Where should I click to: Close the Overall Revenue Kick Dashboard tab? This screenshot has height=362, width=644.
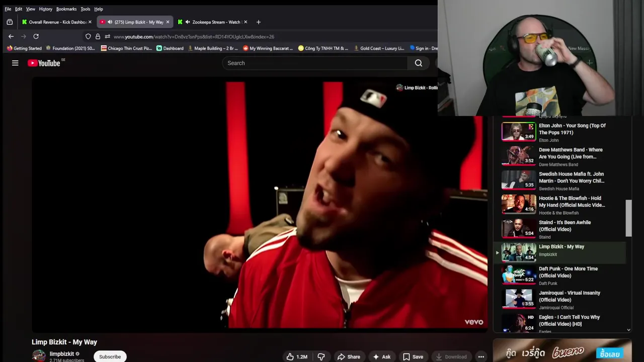(x=90, y=22)
